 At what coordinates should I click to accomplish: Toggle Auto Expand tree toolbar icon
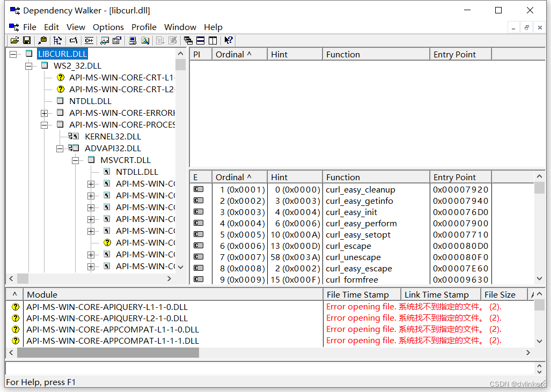pos(58,40)
